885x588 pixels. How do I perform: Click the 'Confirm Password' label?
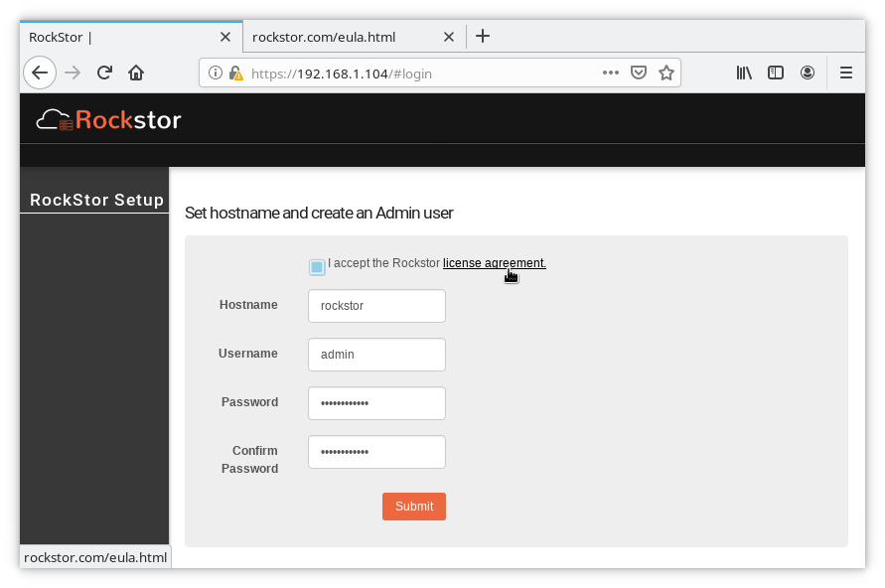coord(249,459)
